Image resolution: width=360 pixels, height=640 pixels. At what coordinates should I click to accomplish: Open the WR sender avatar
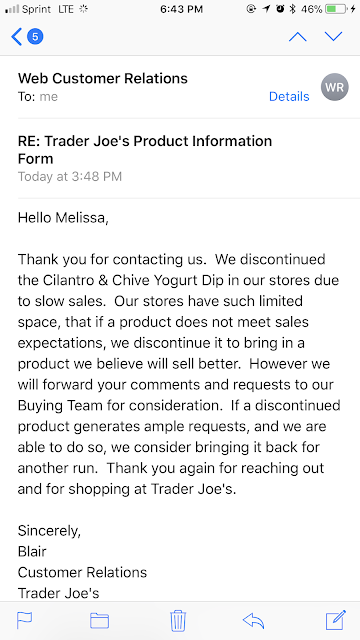coord(335,87)
